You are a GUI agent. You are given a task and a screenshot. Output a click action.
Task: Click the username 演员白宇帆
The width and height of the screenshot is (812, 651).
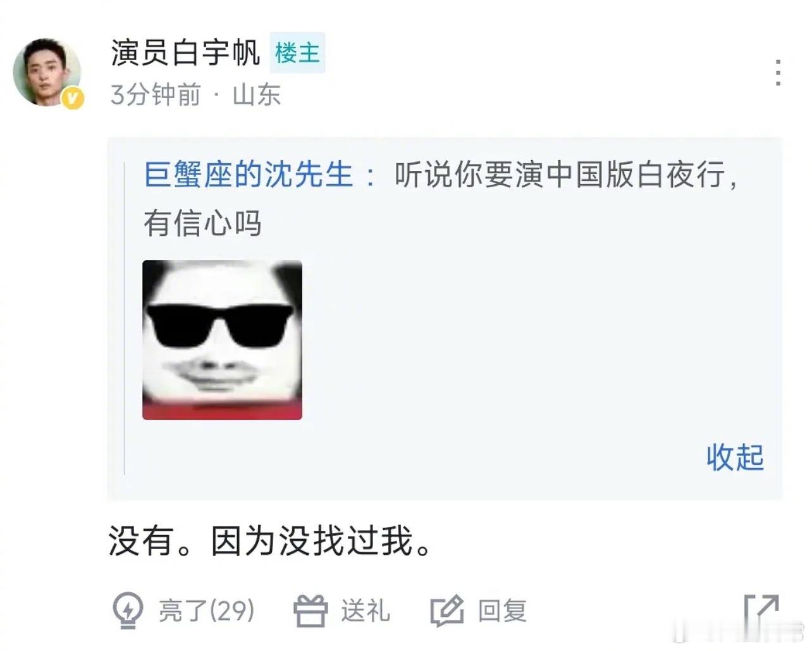tap(185, 53)
